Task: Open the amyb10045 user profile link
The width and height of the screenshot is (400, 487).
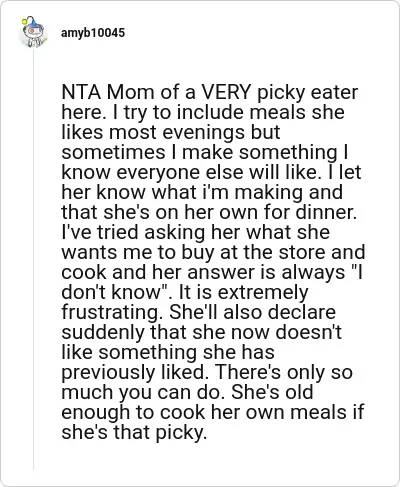Action: tap(93, 33)
